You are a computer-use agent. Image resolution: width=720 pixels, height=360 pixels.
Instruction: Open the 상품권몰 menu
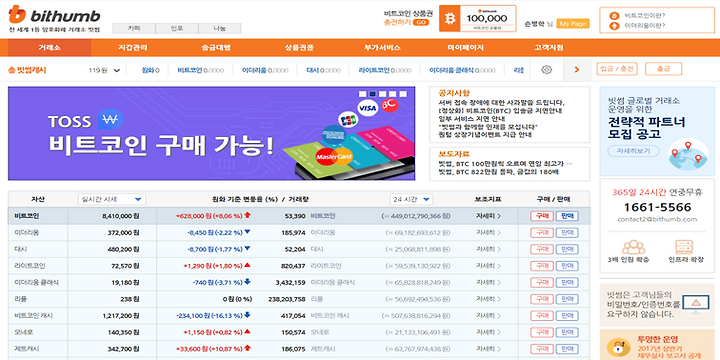pyautogui.click(x=299, y=48)
